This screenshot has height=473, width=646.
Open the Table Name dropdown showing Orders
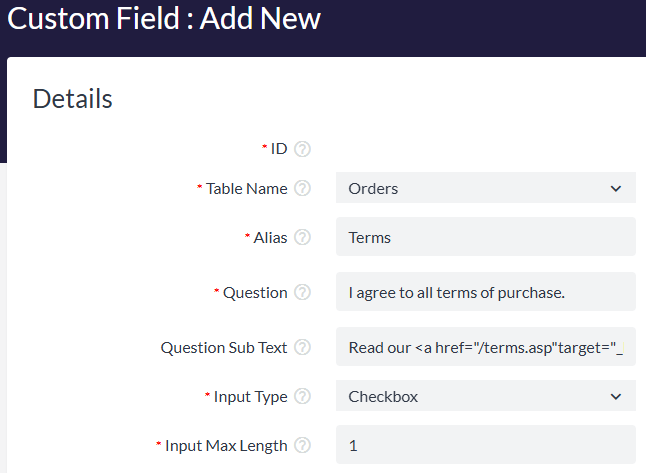(485, 188)
